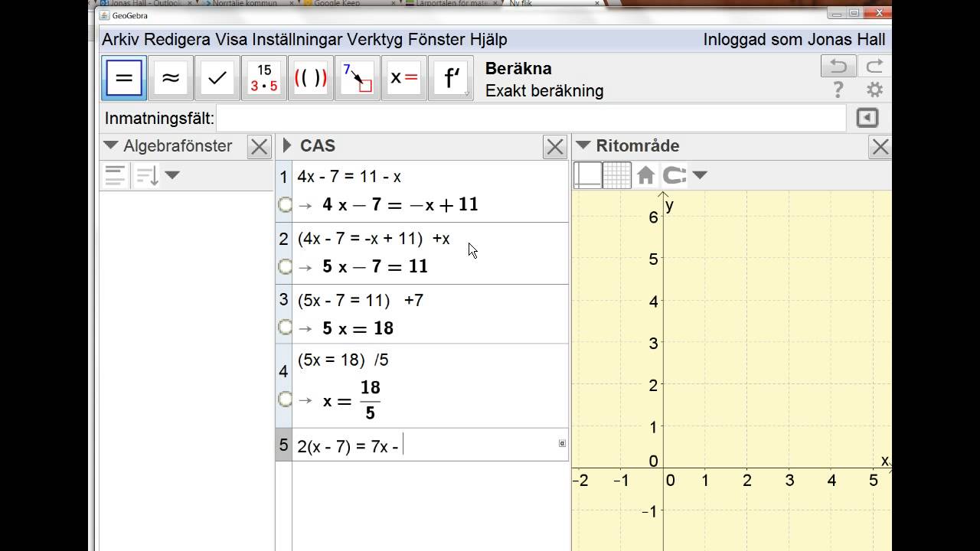This screenshot has height=551, width=980.
Task: Open help via the question mark icon
Action: click(838, 90)
